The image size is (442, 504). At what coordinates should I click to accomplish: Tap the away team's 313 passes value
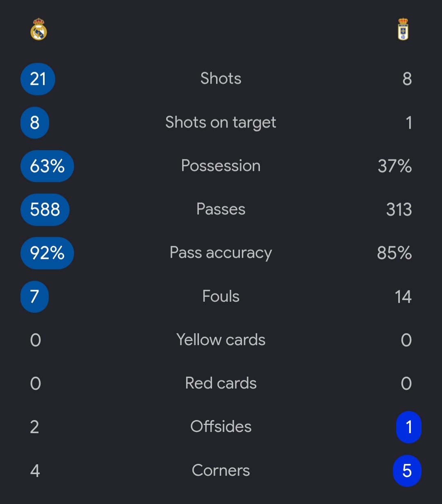click(x=399, y=210)
